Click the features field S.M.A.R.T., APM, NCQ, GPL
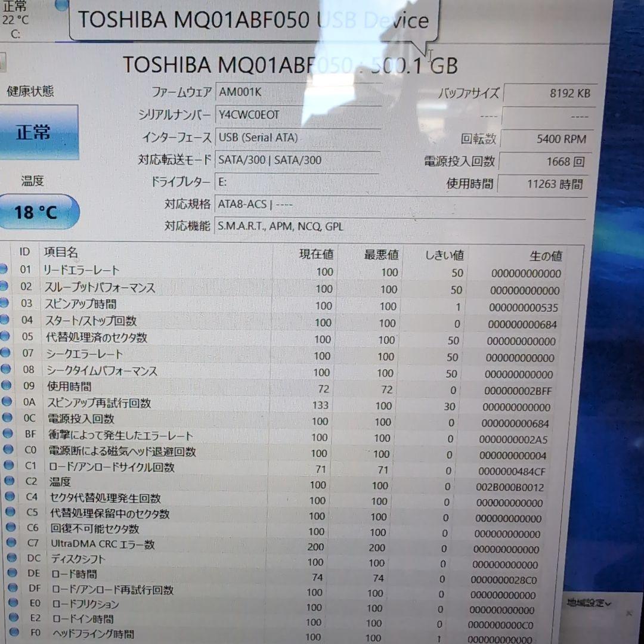The width and height of the screenshot is (644, 644). tap(400, 227)
